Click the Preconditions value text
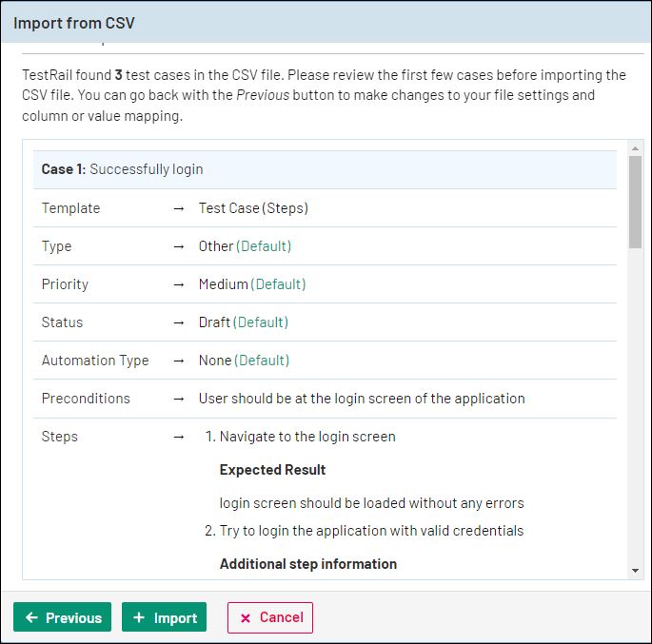 [x=361, y=399]
